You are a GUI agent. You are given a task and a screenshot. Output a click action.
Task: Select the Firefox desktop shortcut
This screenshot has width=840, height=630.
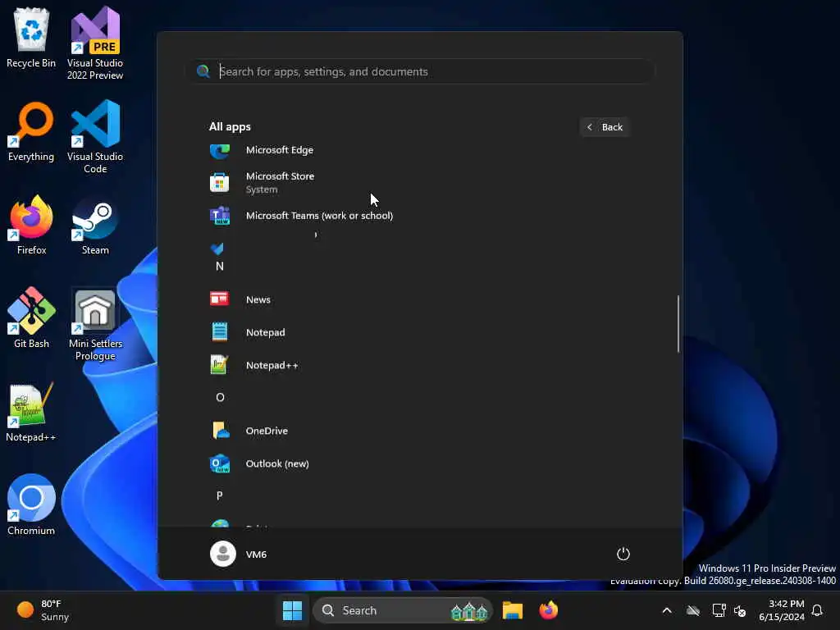pos(31,226)
